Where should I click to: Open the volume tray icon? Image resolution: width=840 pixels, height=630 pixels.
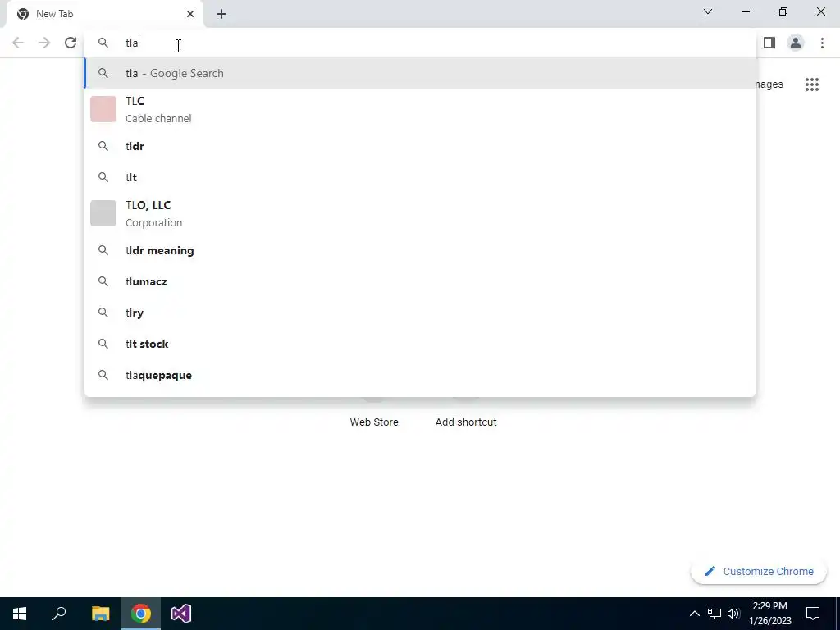[x=733, y=614]
